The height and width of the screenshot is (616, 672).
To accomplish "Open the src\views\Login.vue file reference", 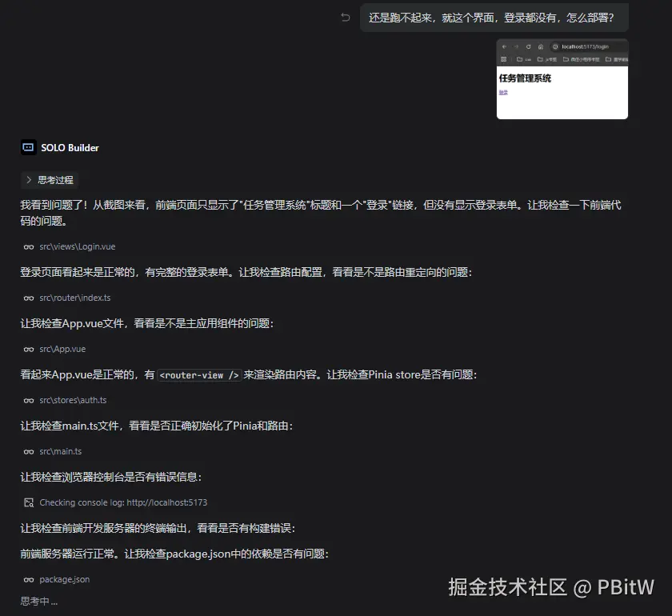I will pos(77,246).
